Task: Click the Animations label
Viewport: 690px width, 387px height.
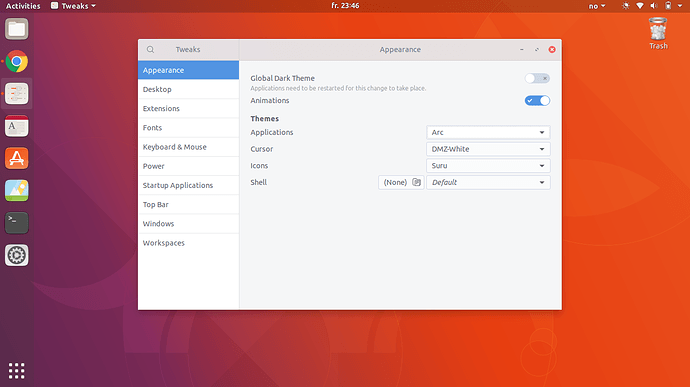Action: click(x=270, y=100)
